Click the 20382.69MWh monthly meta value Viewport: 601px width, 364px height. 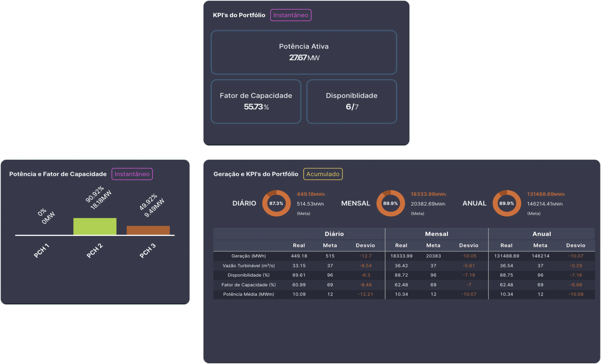coord(428,204)
